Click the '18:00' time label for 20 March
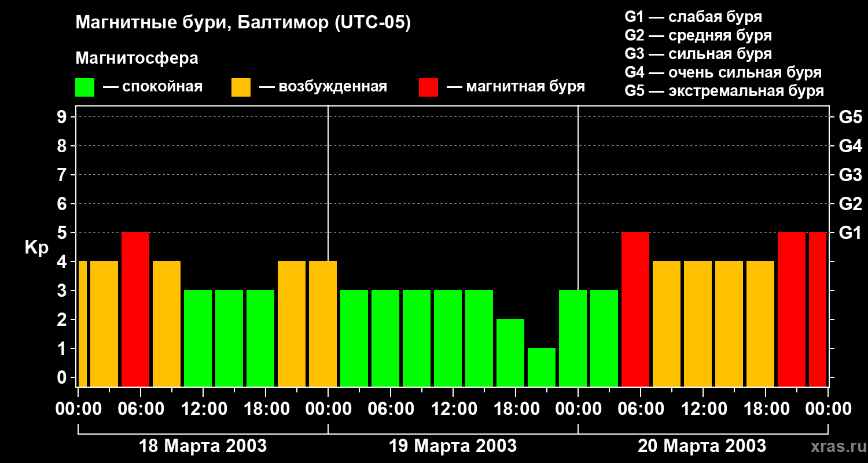This screenshot has height=463, width=868. [x=766, y=409]
